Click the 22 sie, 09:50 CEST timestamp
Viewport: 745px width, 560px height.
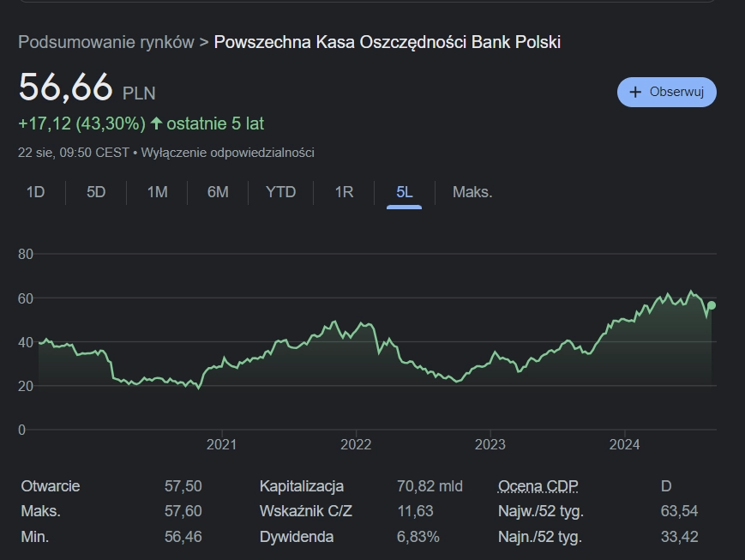[74, 153]
